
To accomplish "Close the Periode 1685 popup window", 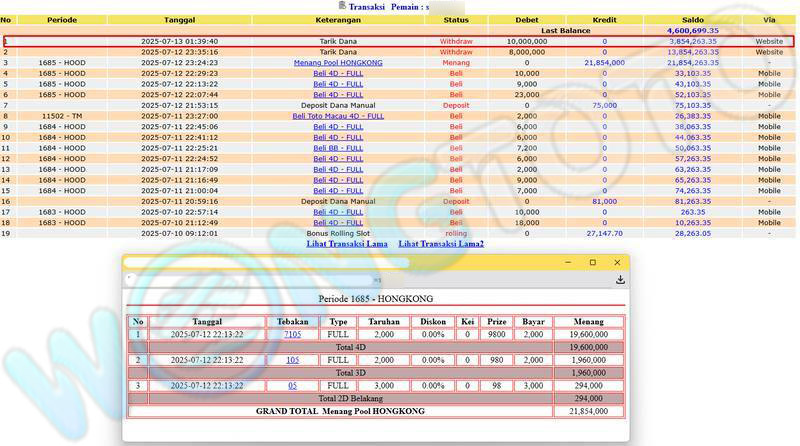I will point(616,263).
